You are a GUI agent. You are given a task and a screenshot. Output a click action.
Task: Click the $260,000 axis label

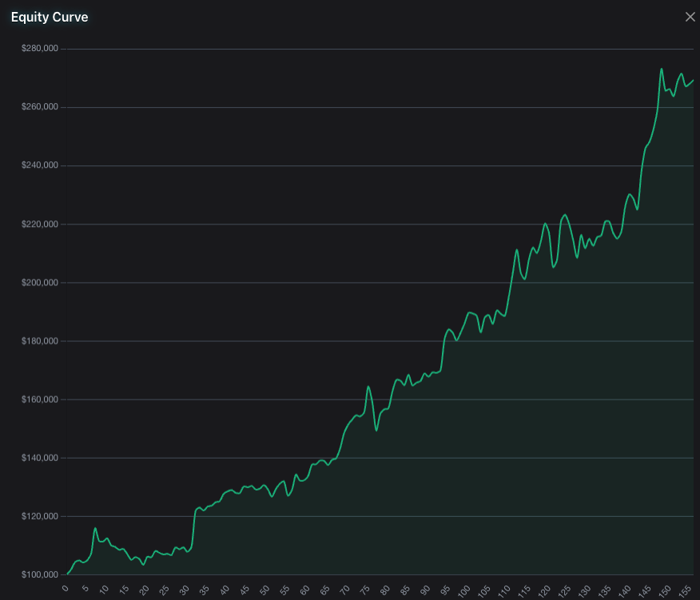pos(40,107)
